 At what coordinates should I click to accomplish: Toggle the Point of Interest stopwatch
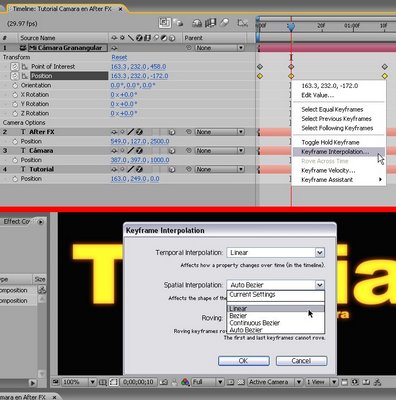pyautogui.click(x=15, y=67)
